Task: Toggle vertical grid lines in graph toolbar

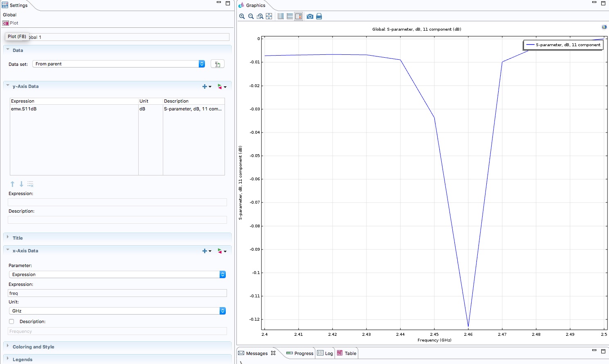Action: [281, 16]
